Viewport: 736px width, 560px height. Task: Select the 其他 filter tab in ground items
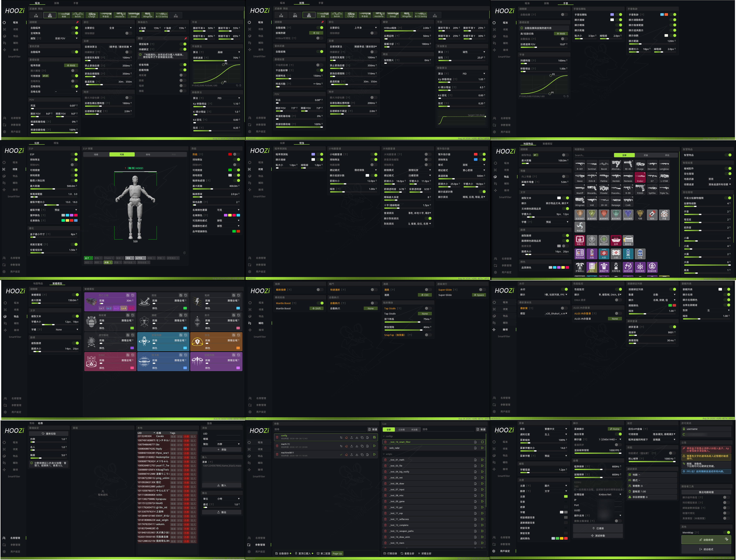(x=667, y=155)
